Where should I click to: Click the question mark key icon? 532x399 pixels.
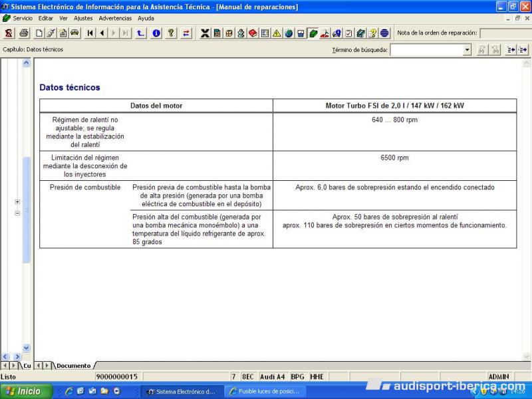pyautogui.click(x=171, y=33)
